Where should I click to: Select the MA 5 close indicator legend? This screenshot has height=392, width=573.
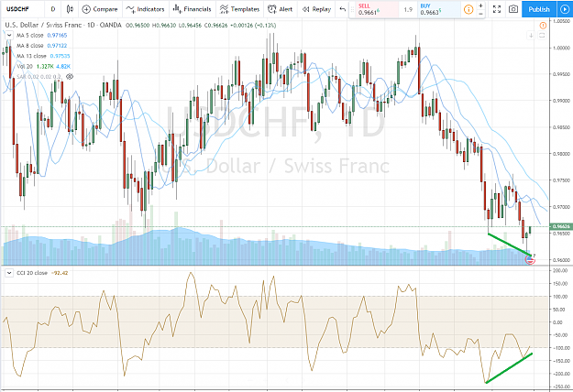point(41,36)
